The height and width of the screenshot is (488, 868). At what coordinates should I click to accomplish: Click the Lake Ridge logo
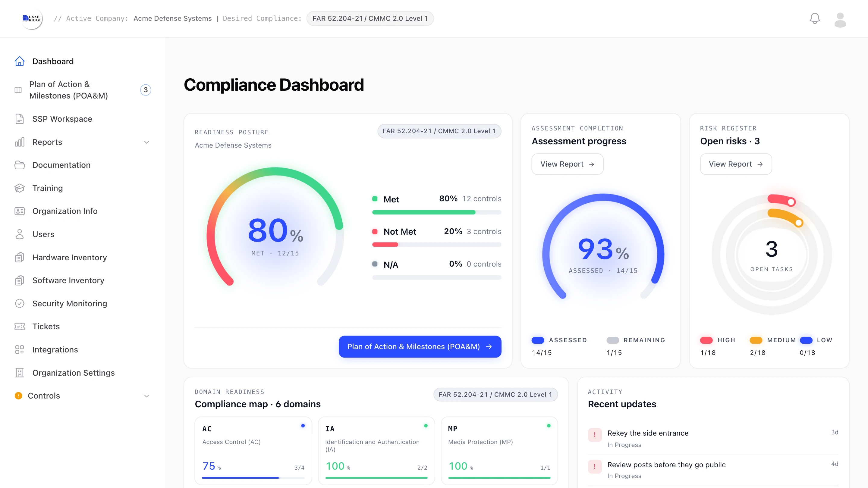32,18
